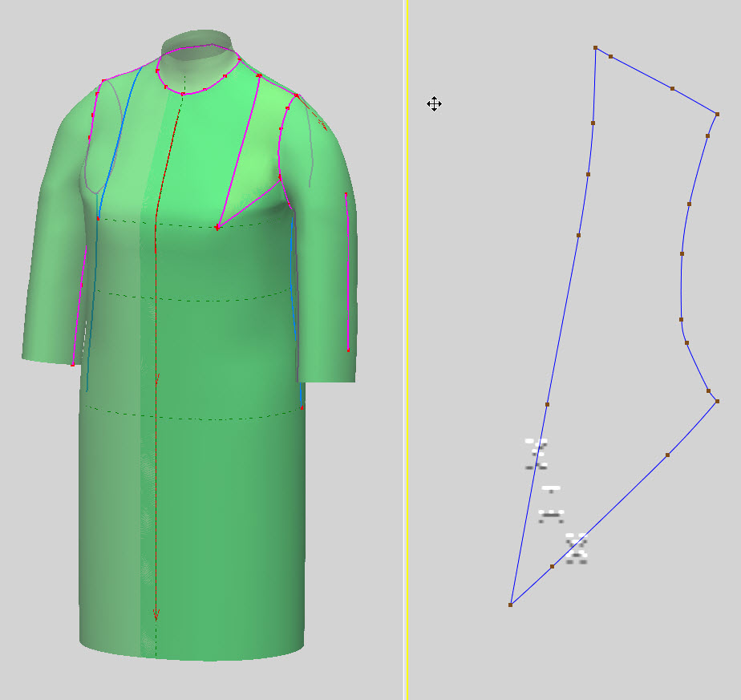Select the long straight left edge of pattern

coord(553,326)
